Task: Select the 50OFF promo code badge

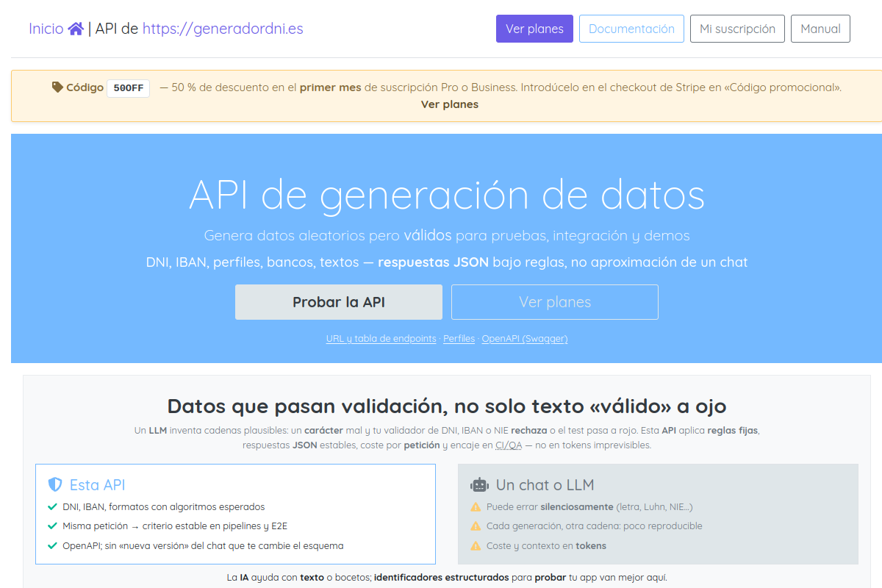Action: pyautogui.click(x=128, y=88)
